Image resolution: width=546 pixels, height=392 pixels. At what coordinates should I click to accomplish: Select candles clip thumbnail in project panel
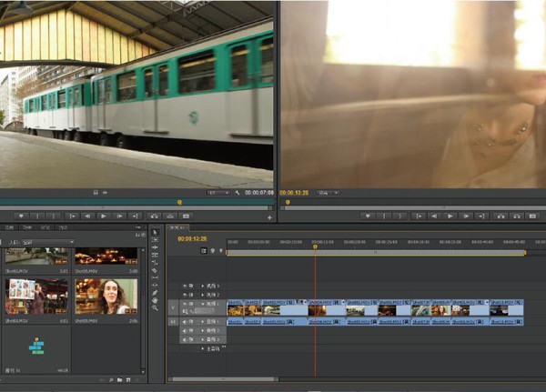point(106,256)
